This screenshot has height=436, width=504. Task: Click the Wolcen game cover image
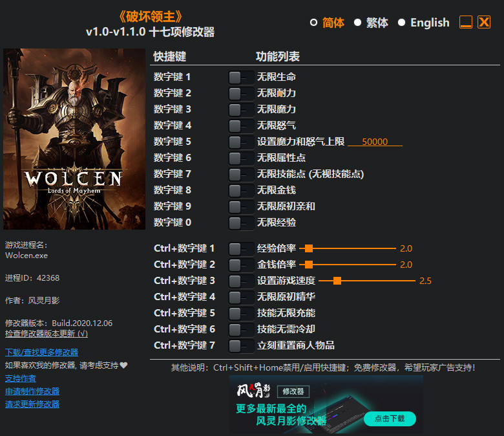[74, 139]
